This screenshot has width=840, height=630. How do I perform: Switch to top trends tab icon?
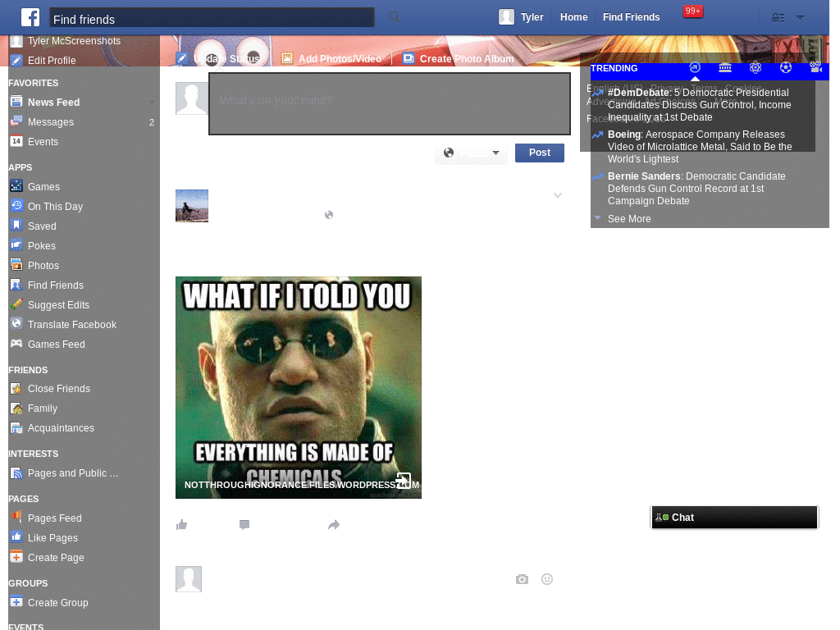[695, 67]
